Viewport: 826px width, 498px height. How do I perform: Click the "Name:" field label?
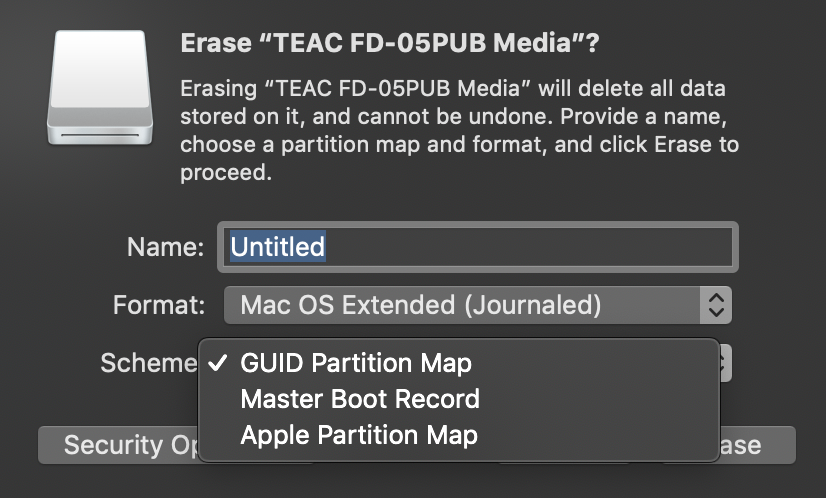[x=165, y=247]
